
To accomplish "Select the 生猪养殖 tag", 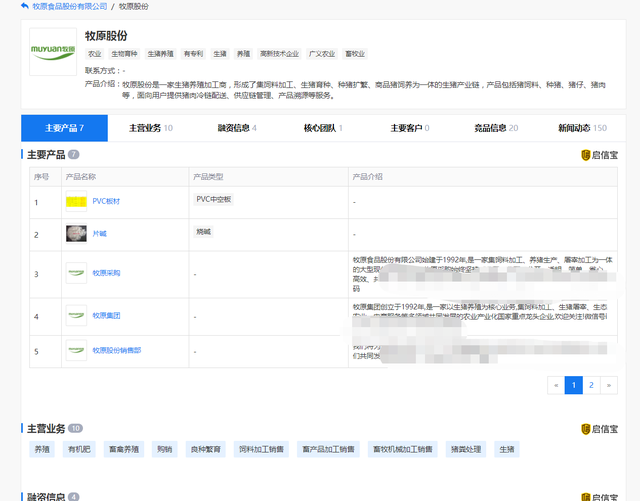I will pos(160,54).
